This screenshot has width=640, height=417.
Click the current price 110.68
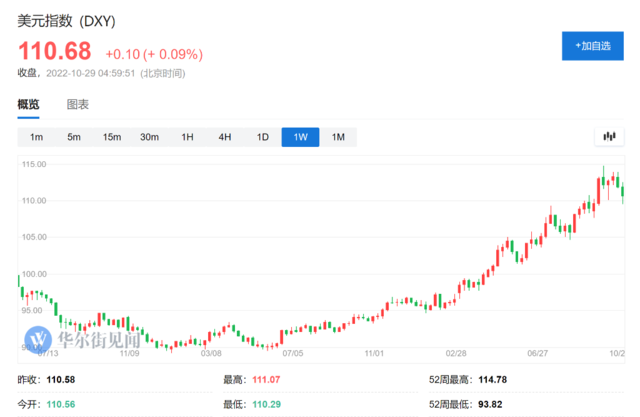coord(54,51)
